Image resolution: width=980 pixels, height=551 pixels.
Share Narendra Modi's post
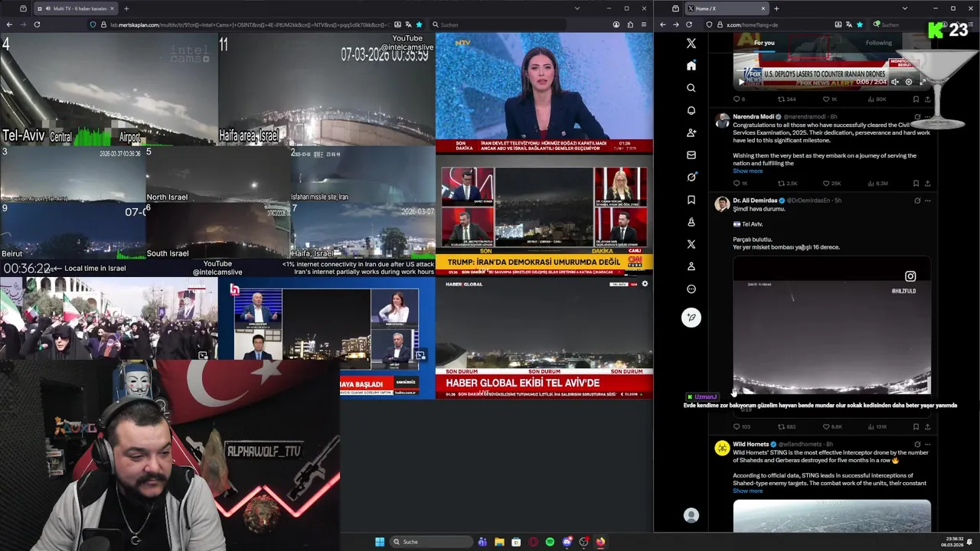[928, 184]
